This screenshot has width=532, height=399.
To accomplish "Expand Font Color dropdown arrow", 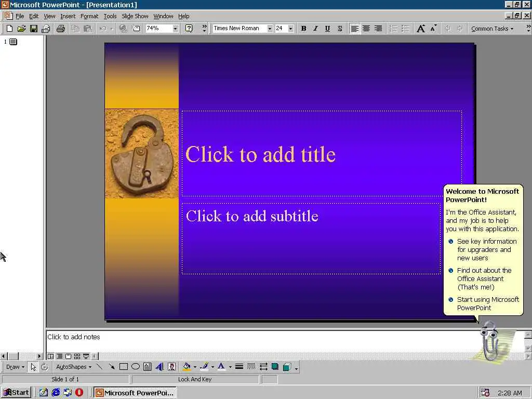I will (230, 367).
